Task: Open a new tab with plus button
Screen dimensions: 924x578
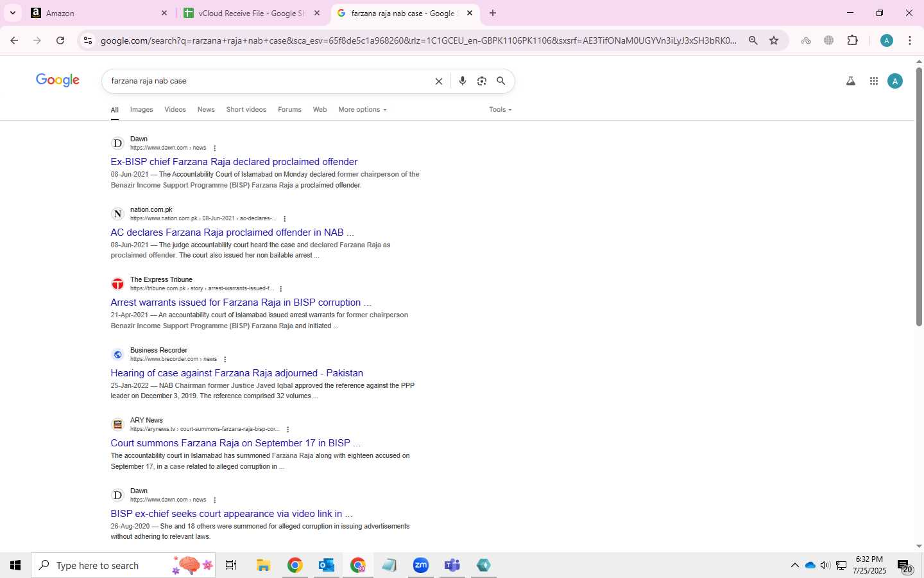Action: pos(493,13)
